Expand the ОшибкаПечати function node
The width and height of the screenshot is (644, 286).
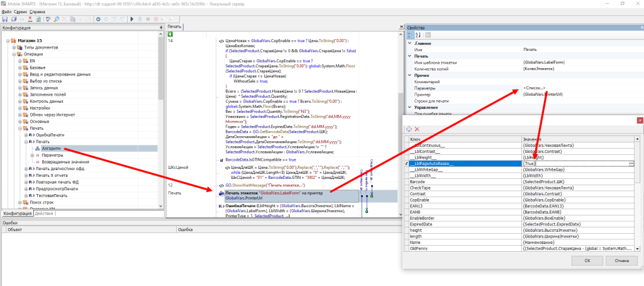[26, 135]
